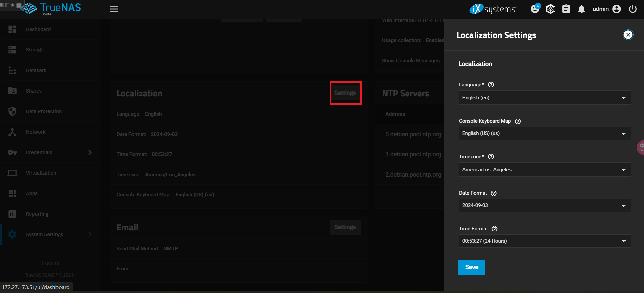Click the Date Format help icon
Screen dimensions: 644x293
pyautogui.click(x=494, y=193)
